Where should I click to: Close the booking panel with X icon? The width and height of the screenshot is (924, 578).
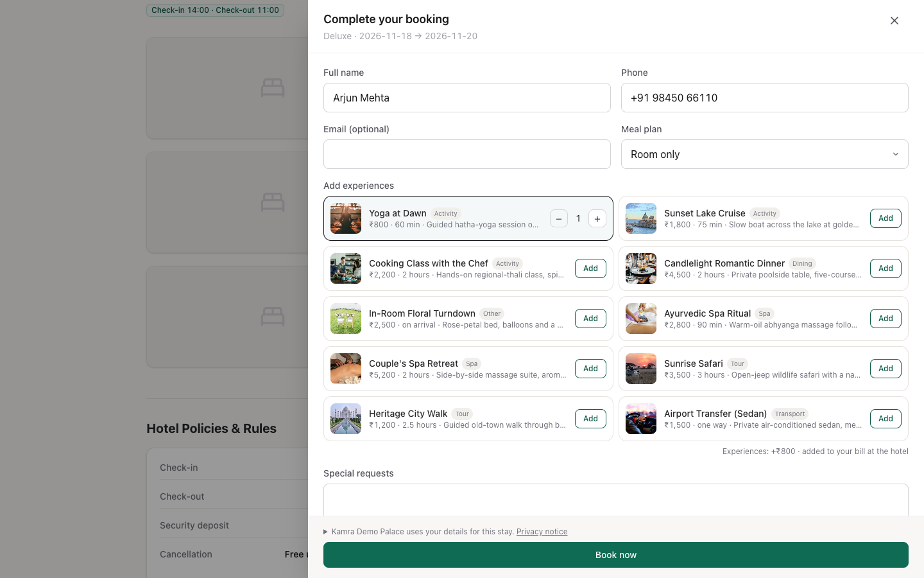point(894,21)
